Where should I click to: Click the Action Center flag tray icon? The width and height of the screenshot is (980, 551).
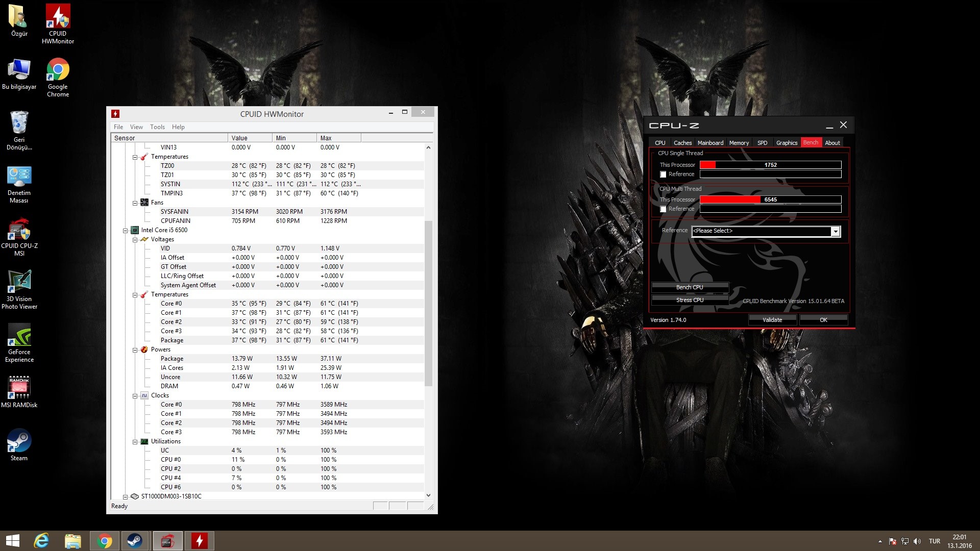(893, 541)
